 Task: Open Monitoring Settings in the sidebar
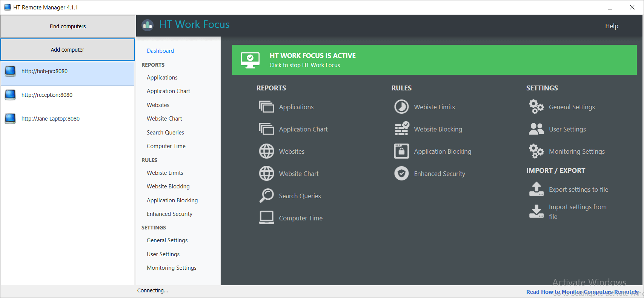(x=172, y=268)
